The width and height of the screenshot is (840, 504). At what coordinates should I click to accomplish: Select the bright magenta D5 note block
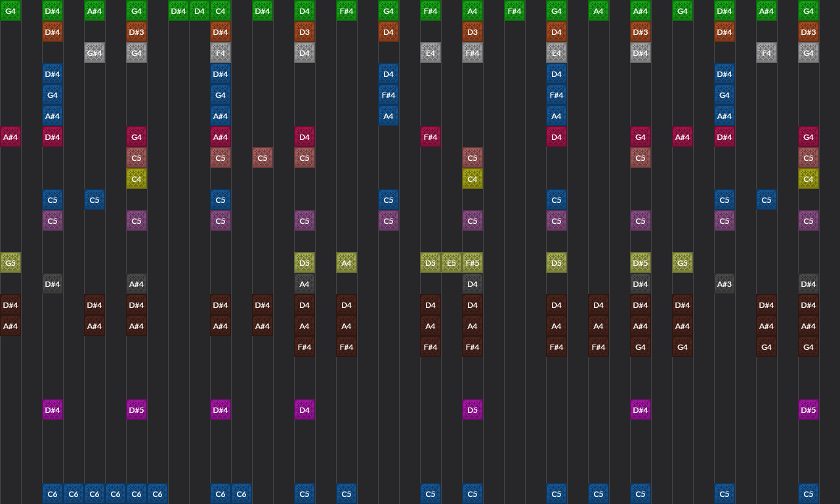point(472,409)
